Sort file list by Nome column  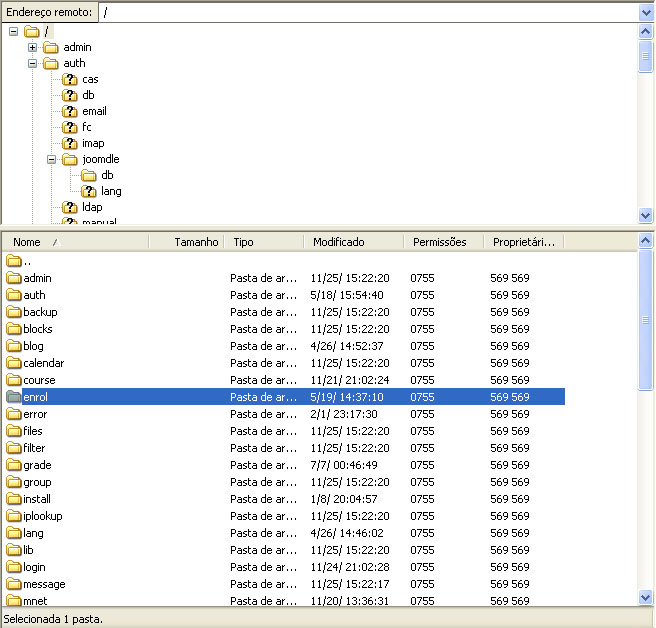[28, 242]
